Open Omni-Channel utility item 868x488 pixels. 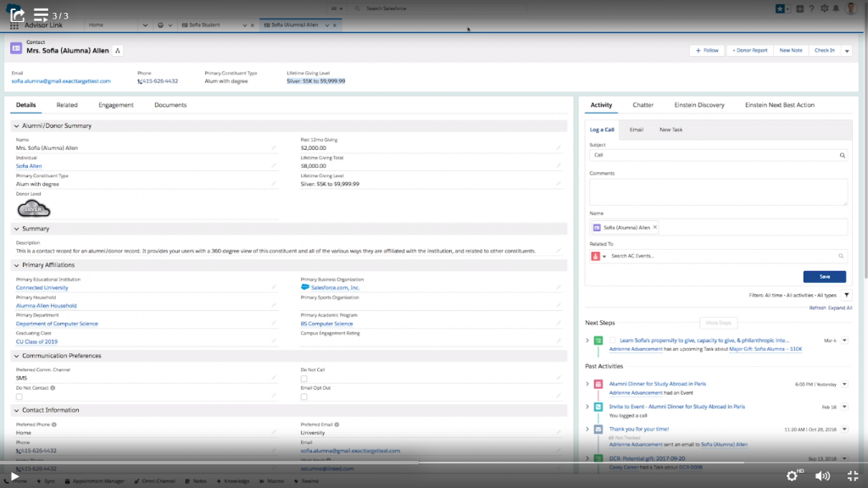[154, 481]
